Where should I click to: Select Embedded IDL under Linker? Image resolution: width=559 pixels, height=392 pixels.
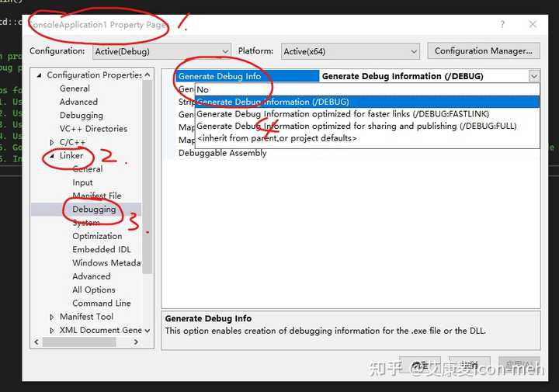(102, 249)
